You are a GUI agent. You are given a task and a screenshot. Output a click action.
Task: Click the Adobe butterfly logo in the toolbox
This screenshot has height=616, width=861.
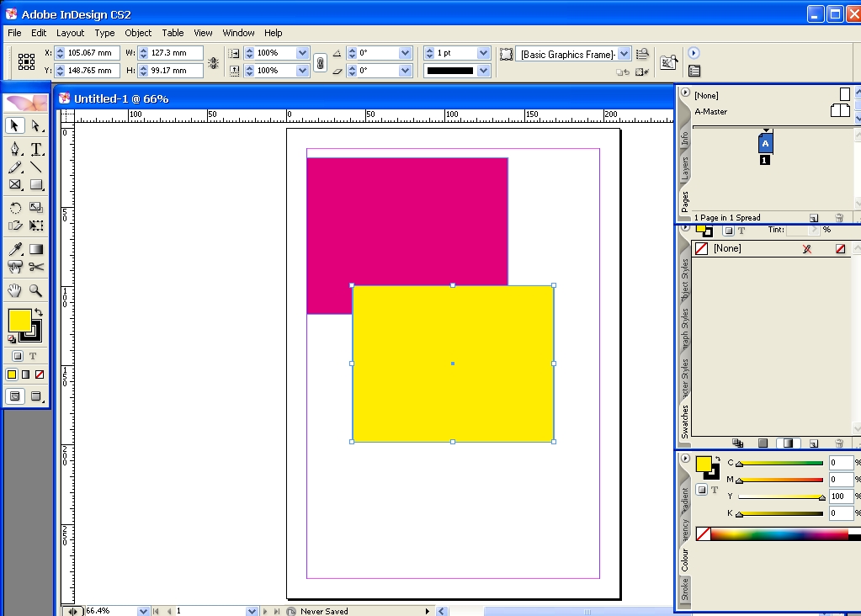point(26,103)
